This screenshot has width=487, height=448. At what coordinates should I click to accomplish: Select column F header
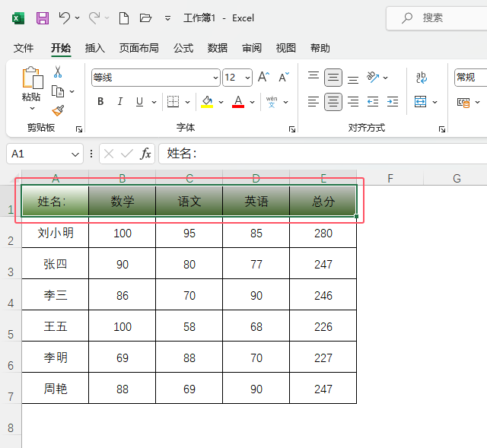[x=390, y=178]
